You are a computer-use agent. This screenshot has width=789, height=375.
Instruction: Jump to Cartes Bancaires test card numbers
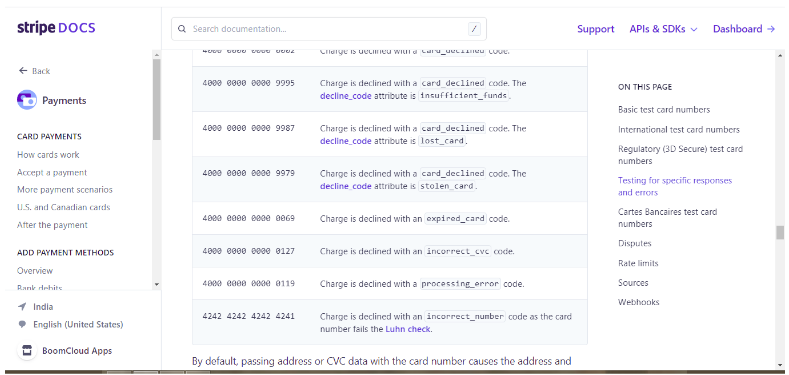667,217
